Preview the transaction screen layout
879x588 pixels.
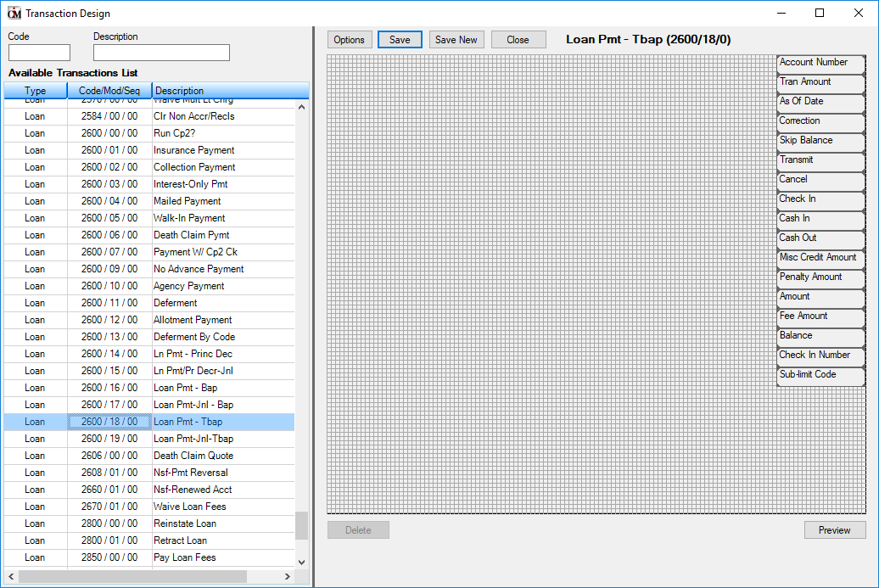(x=834, y=529)
